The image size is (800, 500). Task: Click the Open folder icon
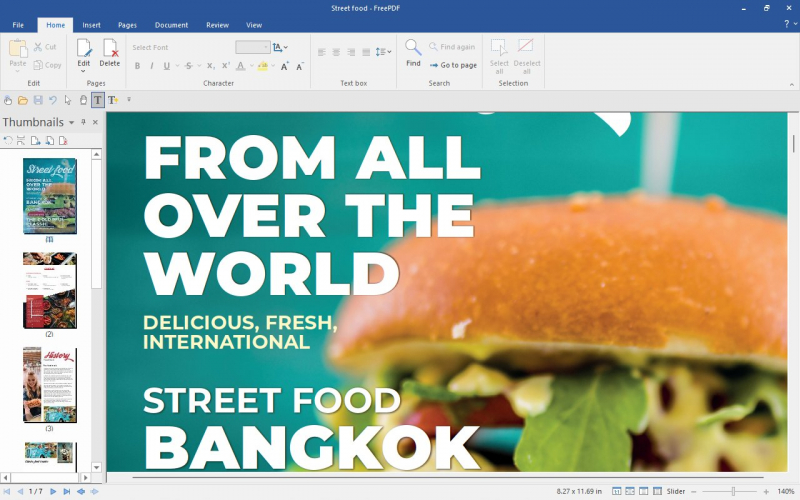click(x=22, y=100)
